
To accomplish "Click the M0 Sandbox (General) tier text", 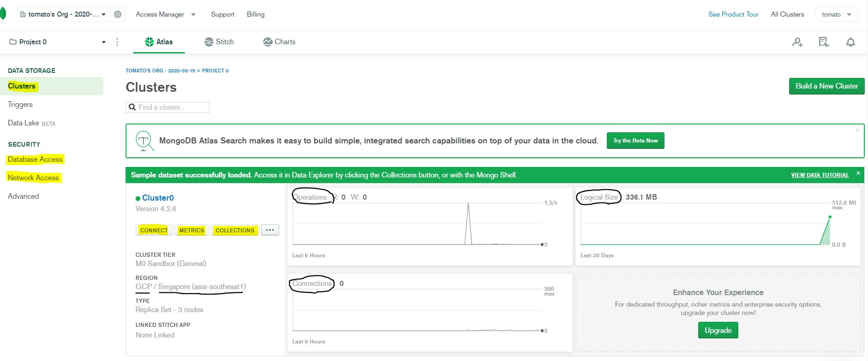I will 171,264.
